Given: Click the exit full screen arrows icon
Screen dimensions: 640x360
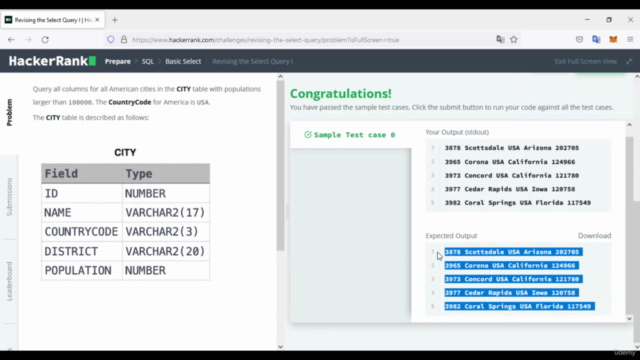Looking at the screenshot, I should [x=629, y=61].
